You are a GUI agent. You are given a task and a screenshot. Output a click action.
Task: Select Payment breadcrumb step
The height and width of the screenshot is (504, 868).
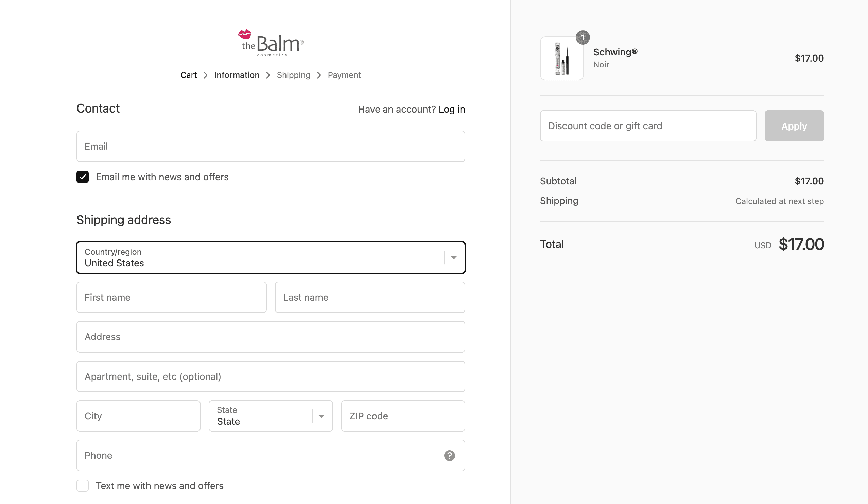point(344,75)
